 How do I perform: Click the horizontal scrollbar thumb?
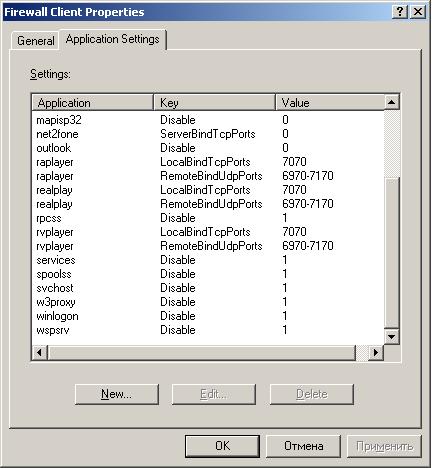[x=202, y=352]
